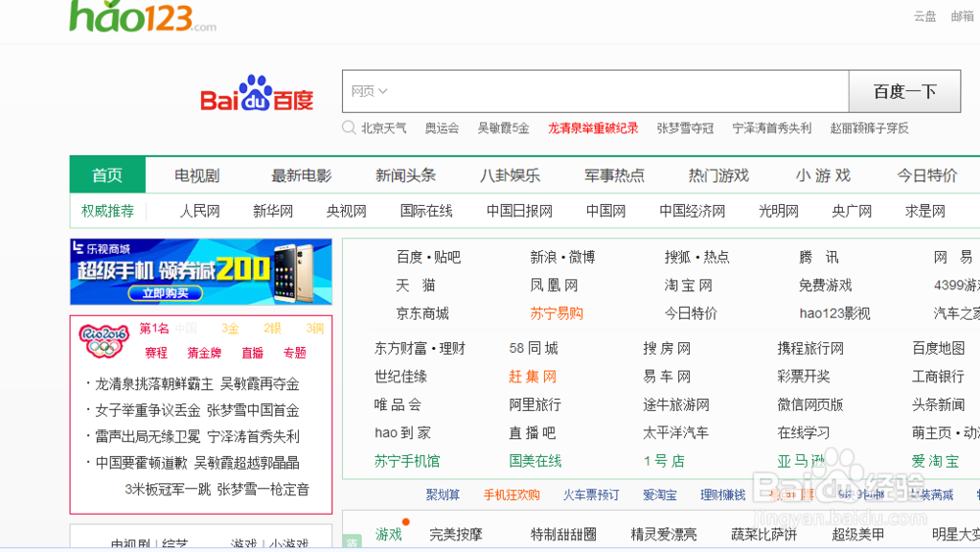980x552 pixels.
Task: Open the orange 苏宁易购 link
Action: (x=557, y=314)
